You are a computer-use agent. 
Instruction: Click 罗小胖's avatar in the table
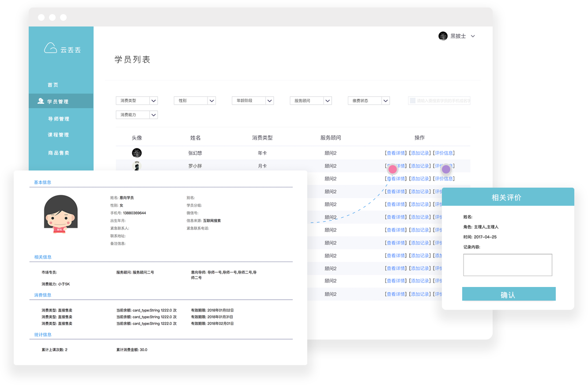137,166
